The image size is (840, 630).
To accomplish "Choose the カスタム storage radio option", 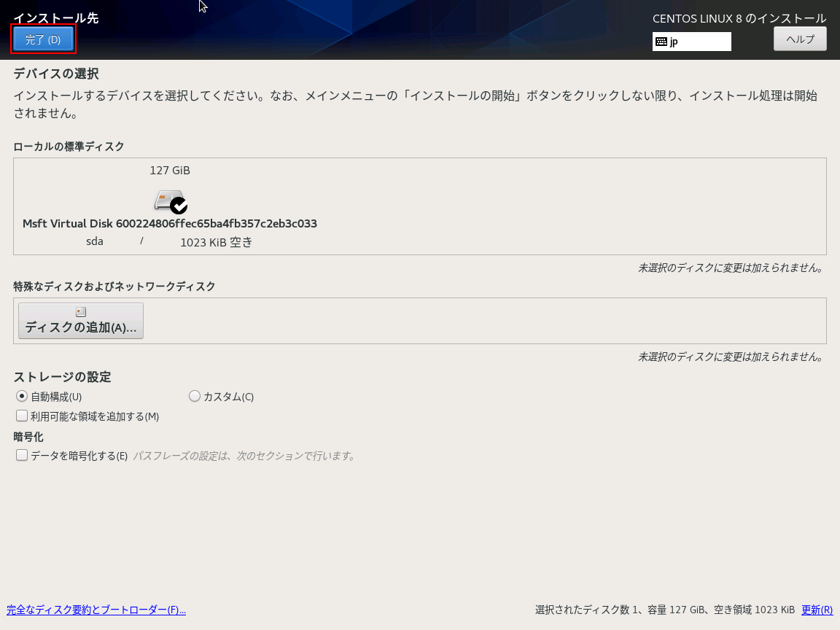I will pos(195,397).
